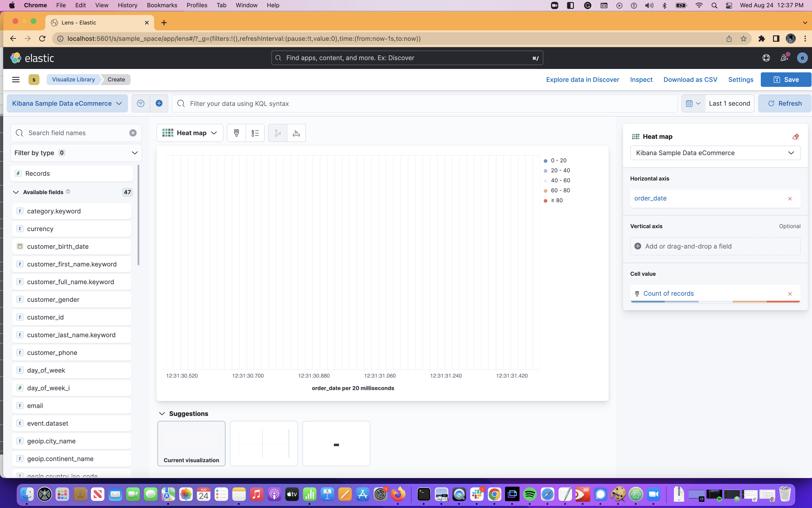Image resolution: width=812 pixels, height=508 pixels.
Task: Click the ≥ 80 legend color dot
Action: coord(546,201)
